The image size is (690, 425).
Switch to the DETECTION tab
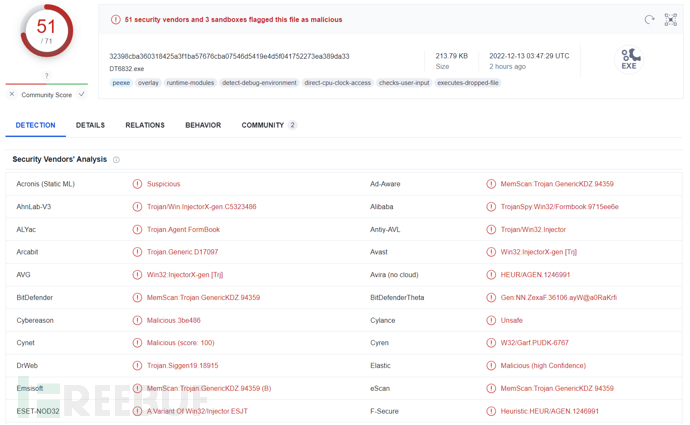point(36,125)
